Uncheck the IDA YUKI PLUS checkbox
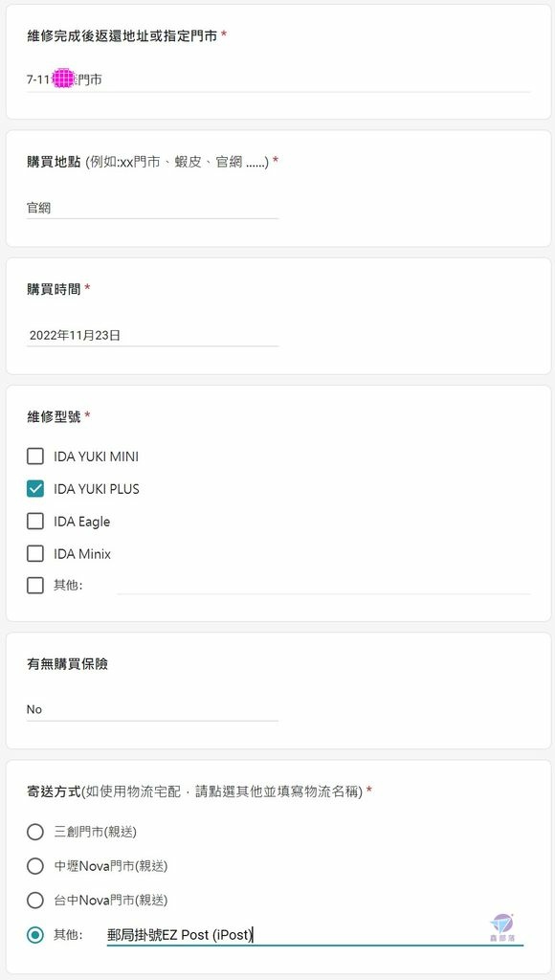 point(35,489)
